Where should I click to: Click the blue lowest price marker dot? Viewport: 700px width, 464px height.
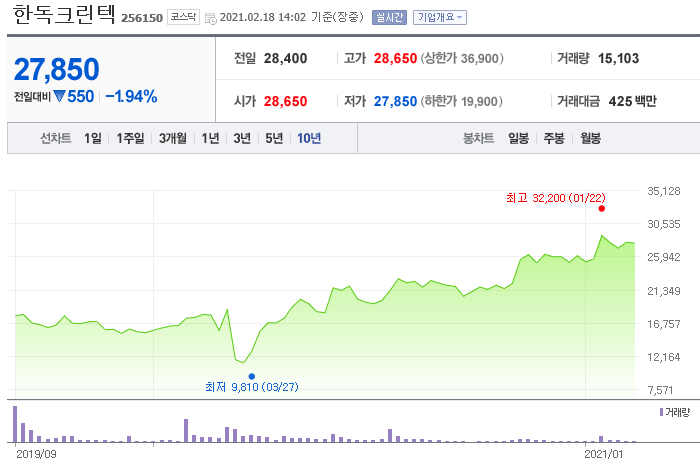coord(252,376)
